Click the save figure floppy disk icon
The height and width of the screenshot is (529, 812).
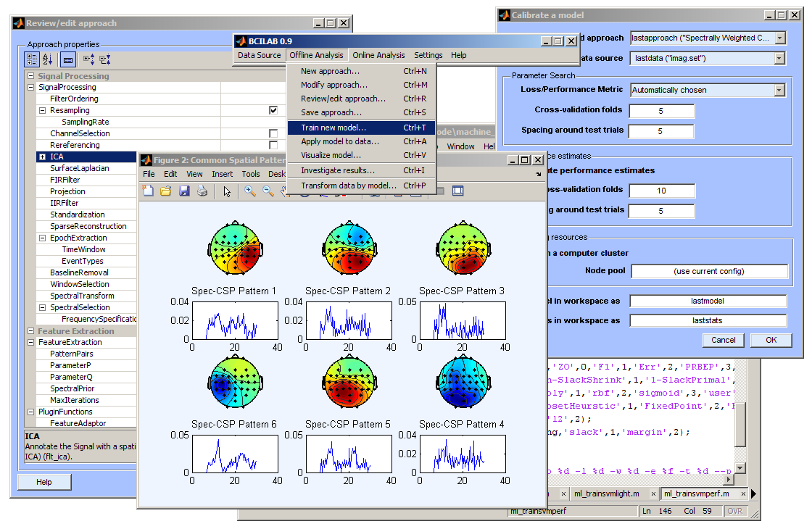point(184,191)
